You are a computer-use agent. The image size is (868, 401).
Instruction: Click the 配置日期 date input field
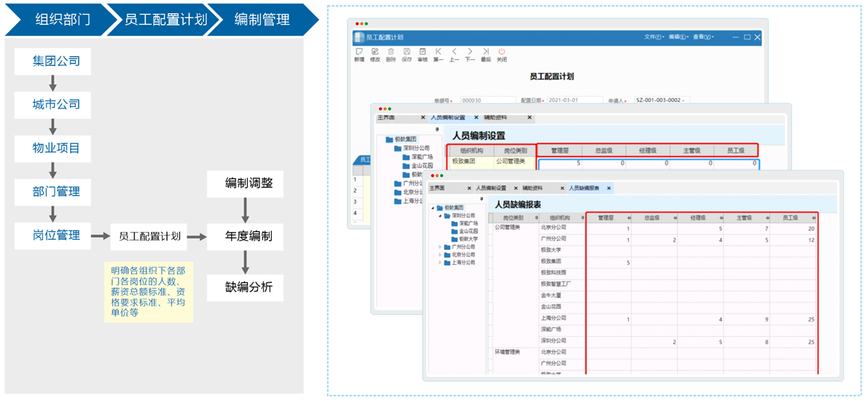coord(574,101)
